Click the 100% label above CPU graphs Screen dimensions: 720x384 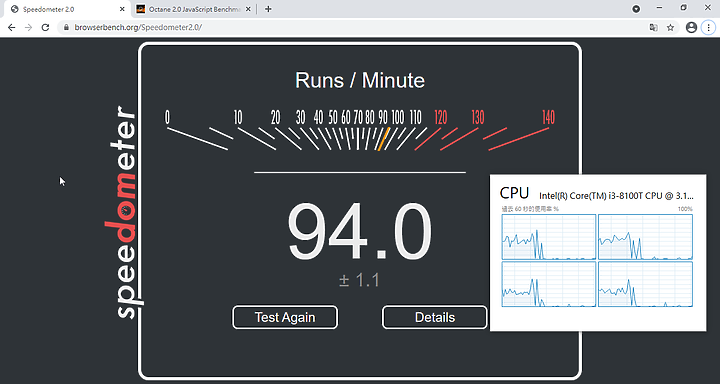685,209
